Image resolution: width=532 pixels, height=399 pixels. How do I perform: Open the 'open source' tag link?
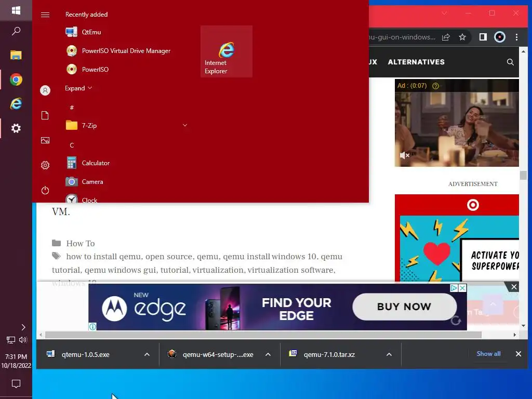(169, 257)
